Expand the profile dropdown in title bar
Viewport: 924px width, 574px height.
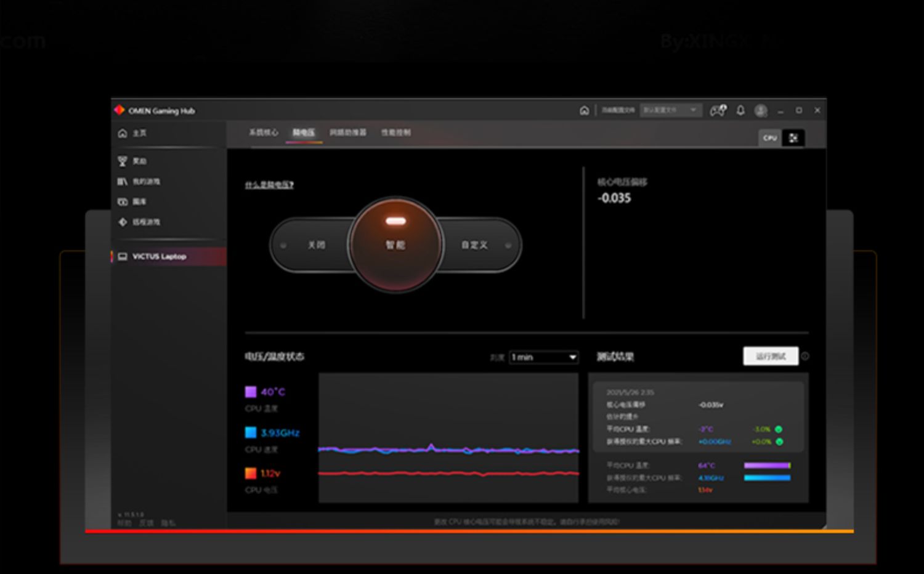point(670,110)
